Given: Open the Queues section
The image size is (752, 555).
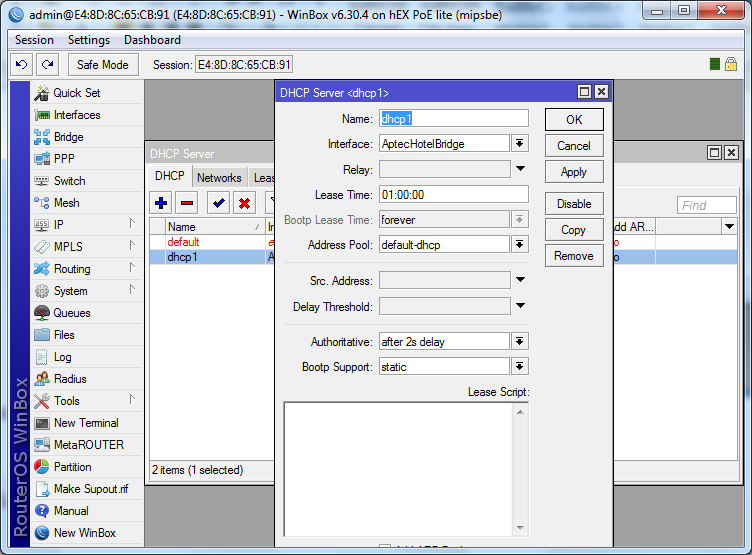Looking at the screenshot, I should (x=87, y=313).
